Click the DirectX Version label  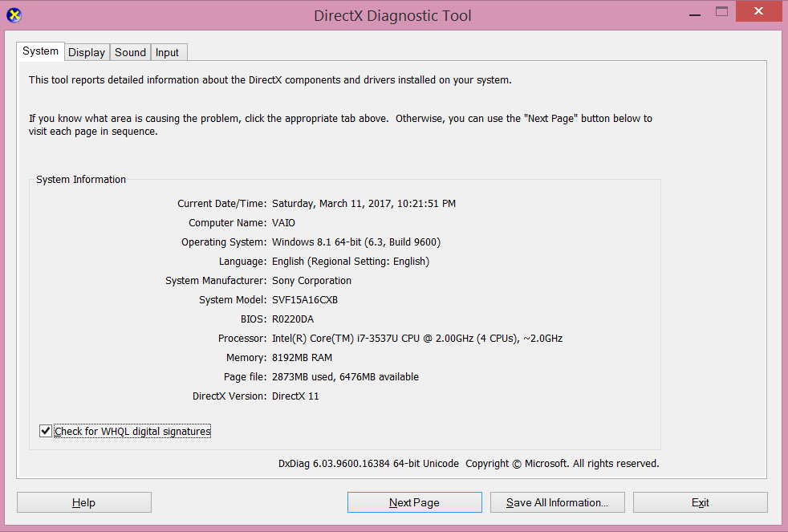click(x=229, y=396)
